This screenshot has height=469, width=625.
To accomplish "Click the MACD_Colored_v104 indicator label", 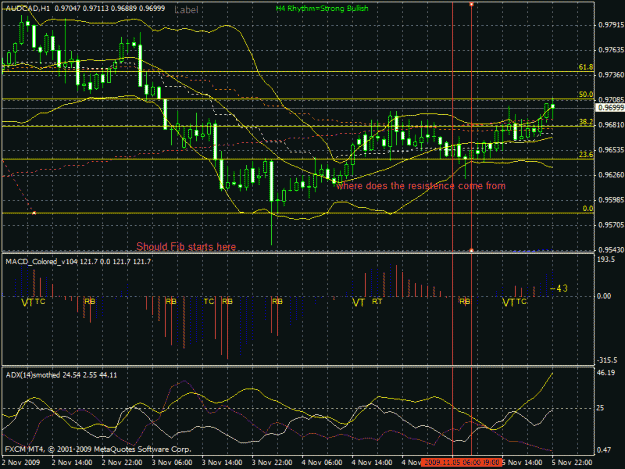I will (78, 261).
